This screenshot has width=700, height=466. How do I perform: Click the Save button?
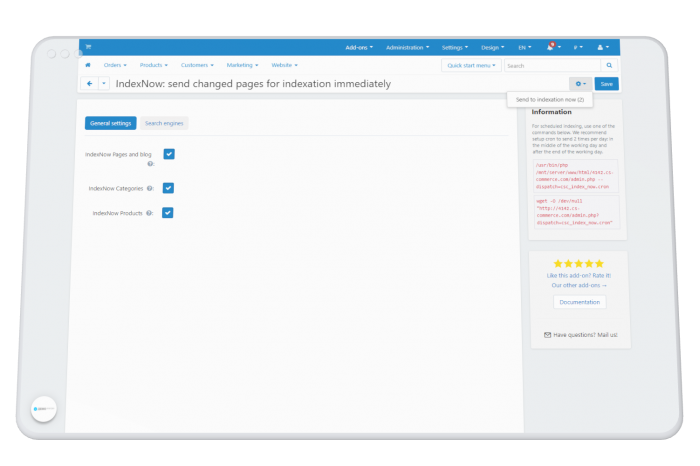(606, 84)
